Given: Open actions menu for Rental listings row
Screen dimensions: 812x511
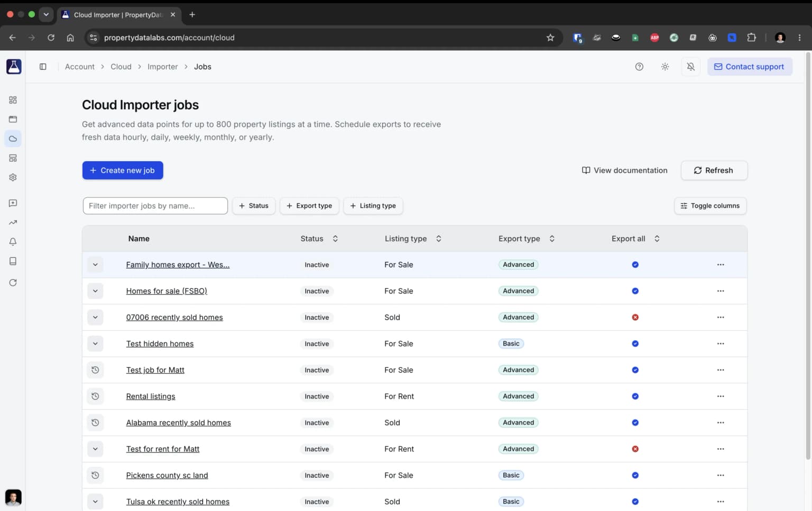Looking at the screenshot, I should (721, 396).
